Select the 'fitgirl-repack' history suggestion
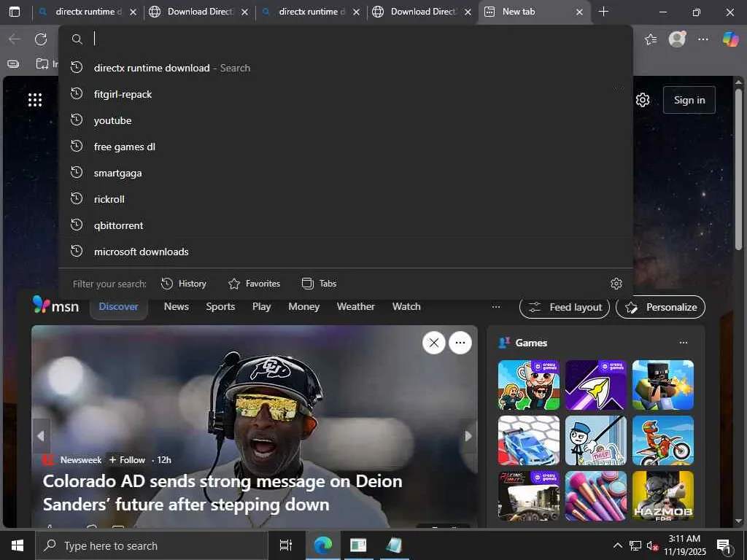The height and width of the screenshot is (560, 747). [346, 94]
